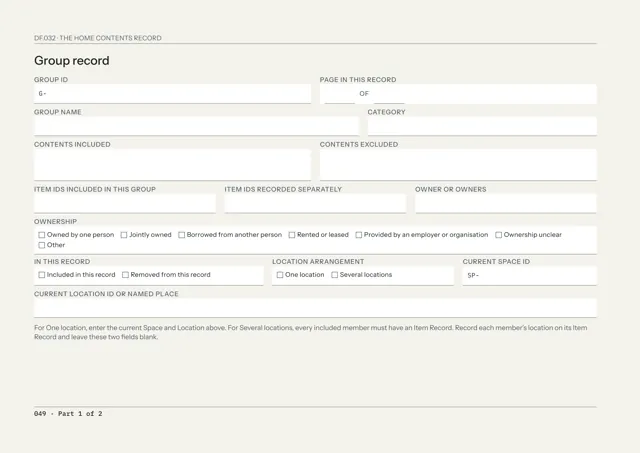Select the 'One location' checkbox
Screen dimensions: 640x453
pyautogui.click(x=280, y=275)
